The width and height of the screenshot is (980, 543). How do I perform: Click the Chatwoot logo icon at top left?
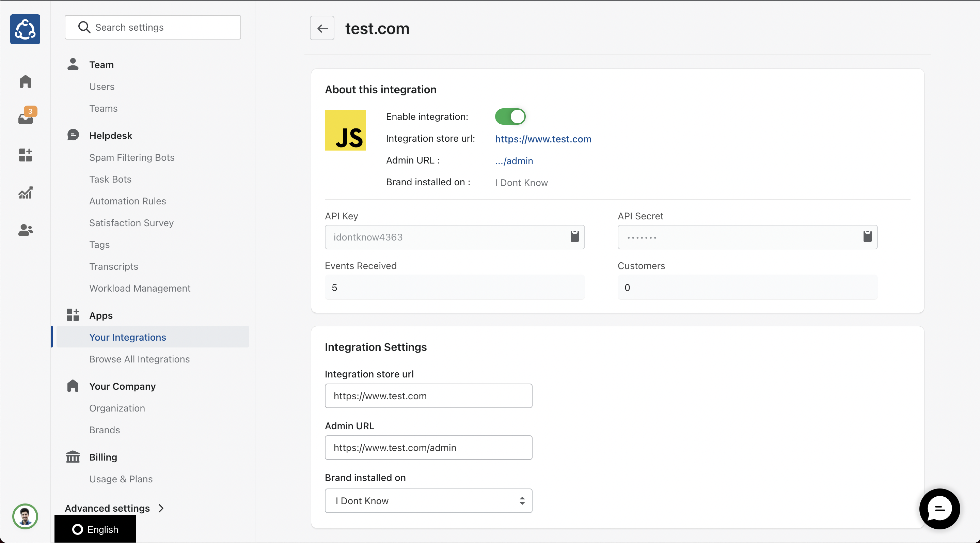click(26, 29)
